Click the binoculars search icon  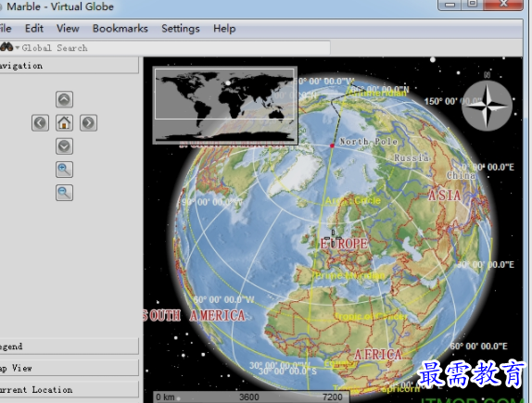coord(6,47)
